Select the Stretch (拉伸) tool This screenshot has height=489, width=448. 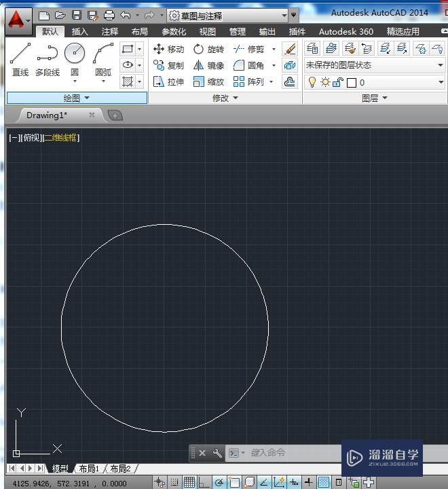click(168, 81)
